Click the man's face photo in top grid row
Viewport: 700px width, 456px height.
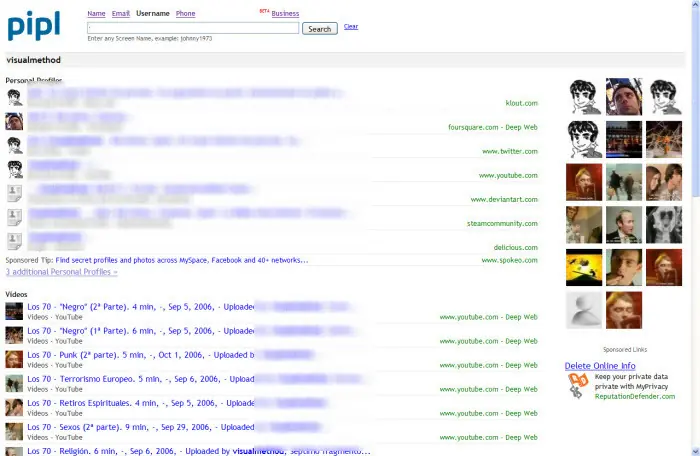[624, 96]
